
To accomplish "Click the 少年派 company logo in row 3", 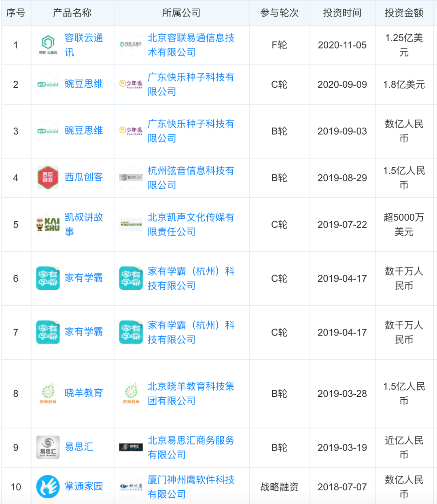I will coord(131,131).
